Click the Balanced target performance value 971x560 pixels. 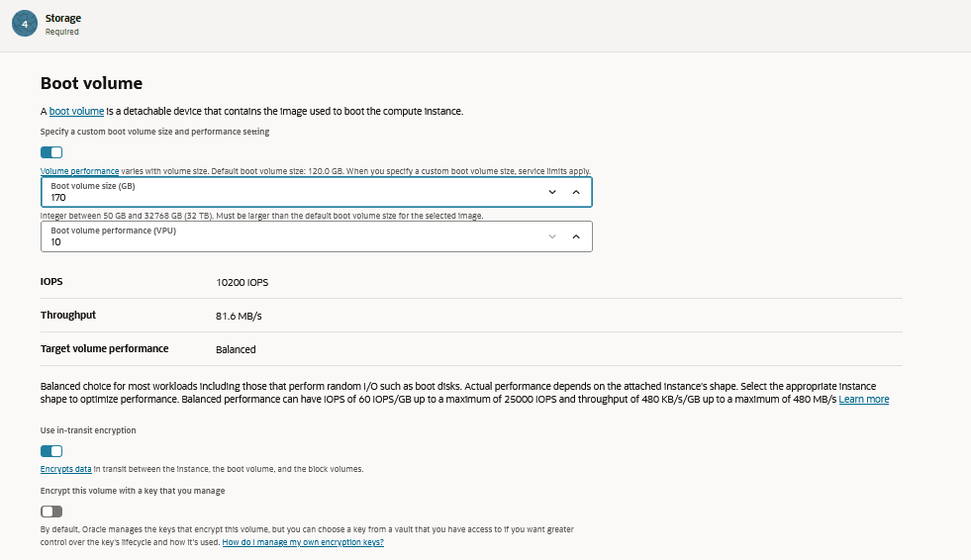(x=236, y=349)
